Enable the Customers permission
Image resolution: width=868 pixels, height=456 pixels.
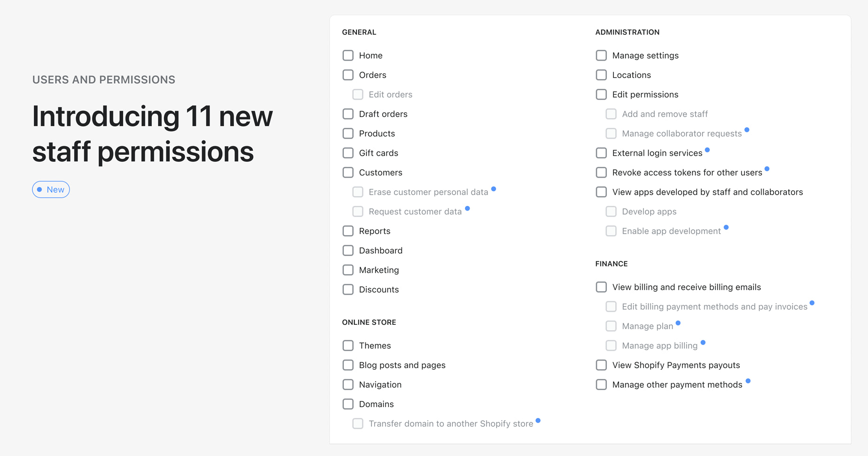[348, 172]
